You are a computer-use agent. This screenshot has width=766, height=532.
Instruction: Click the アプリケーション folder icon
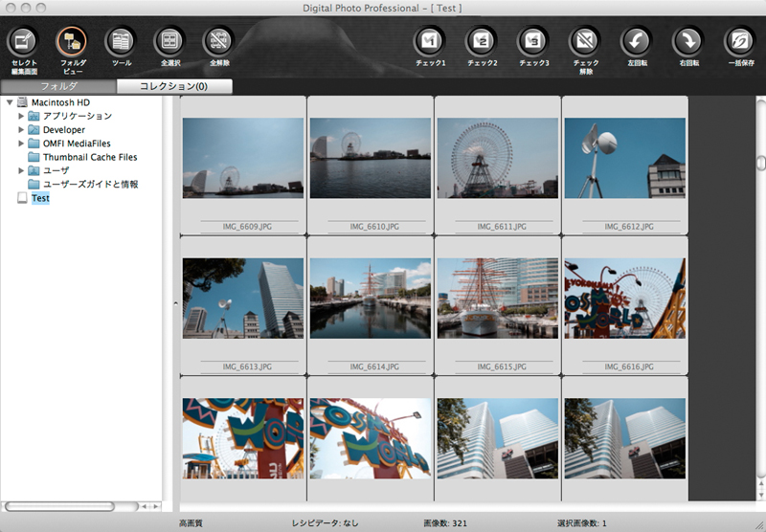[x=34, y=116]
